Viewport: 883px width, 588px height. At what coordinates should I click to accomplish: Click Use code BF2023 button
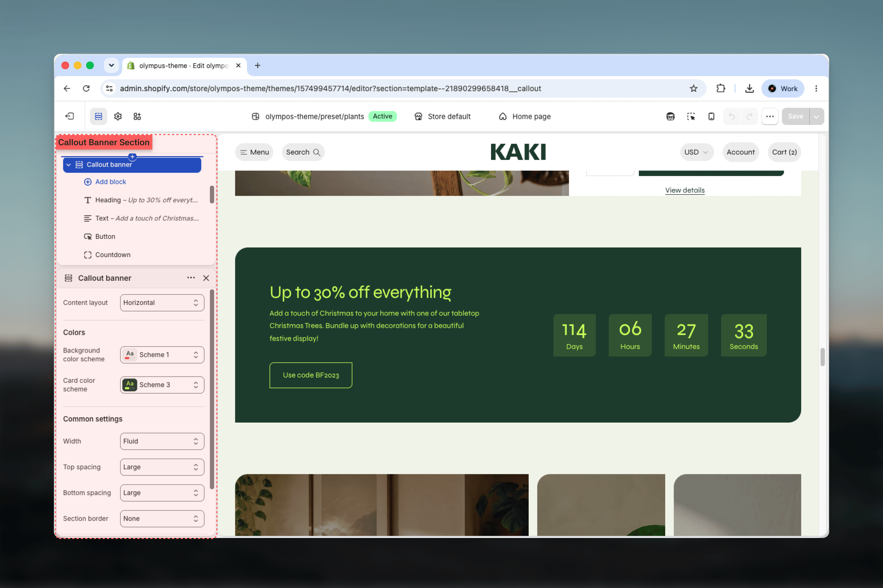click(311, 375)
